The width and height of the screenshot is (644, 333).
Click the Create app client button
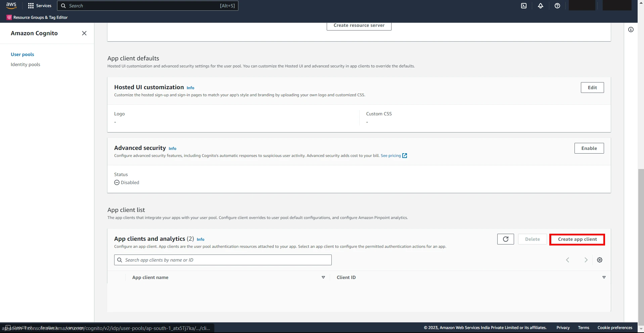click(577, 239)
